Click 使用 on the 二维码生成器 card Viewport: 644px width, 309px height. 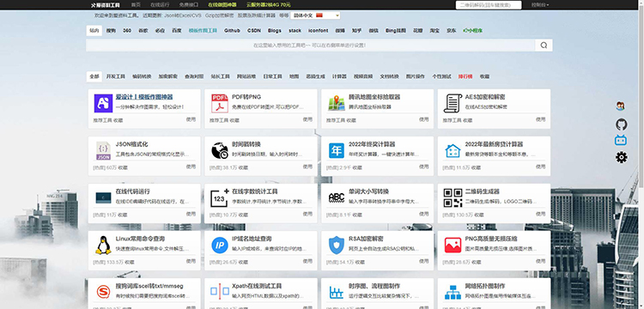pyautogui.click(x=540, y=214)
